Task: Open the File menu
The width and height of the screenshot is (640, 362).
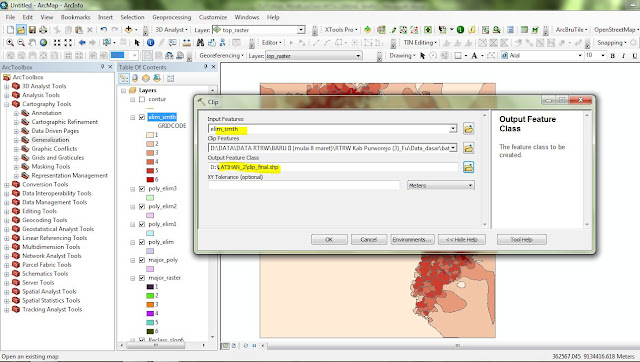Action: pos(10,17)
